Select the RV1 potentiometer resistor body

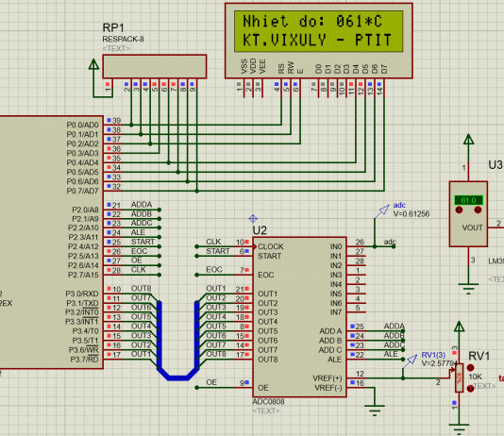pyautogui.click(x=459, y=377)
